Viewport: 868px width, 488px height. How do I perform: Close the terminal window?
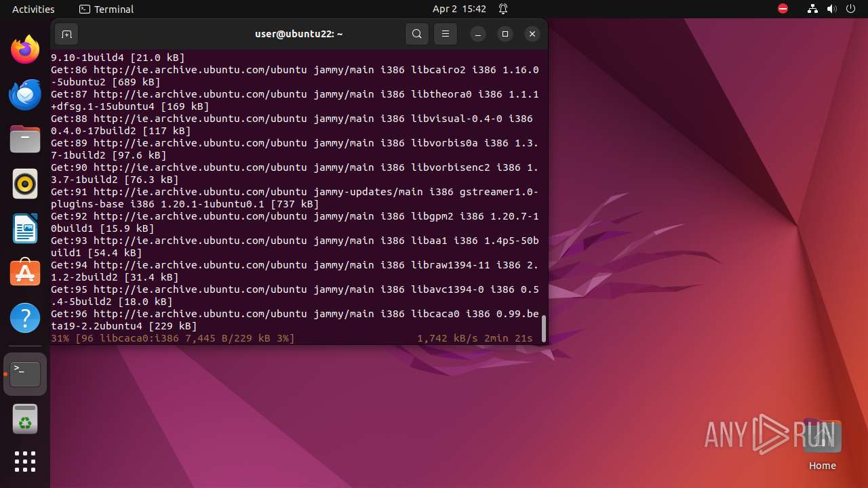532,34
